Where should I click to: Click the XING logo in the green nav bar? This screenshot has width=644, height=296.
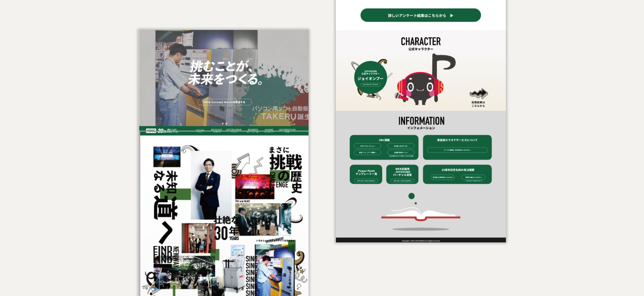point(151,131)
